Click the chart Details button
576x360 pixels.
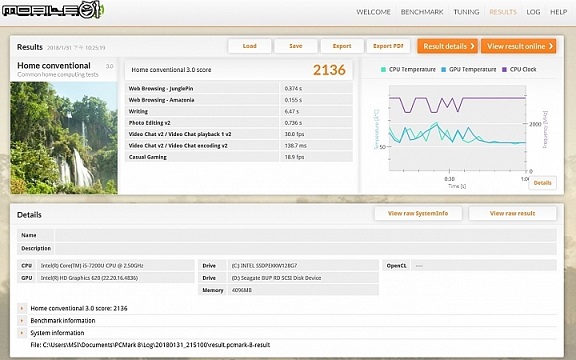coord(542,183)
